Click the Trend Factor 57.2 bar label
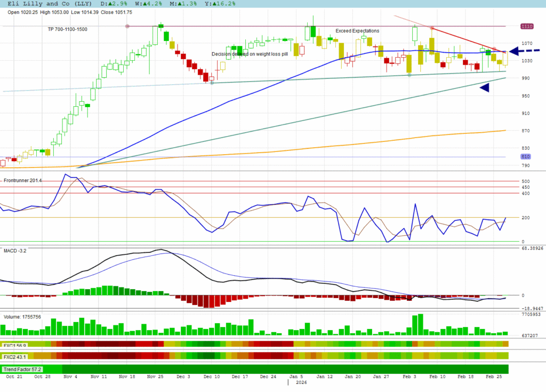This screenshot has height=392, width=546. pyautogui.click(x=22, y=369)
